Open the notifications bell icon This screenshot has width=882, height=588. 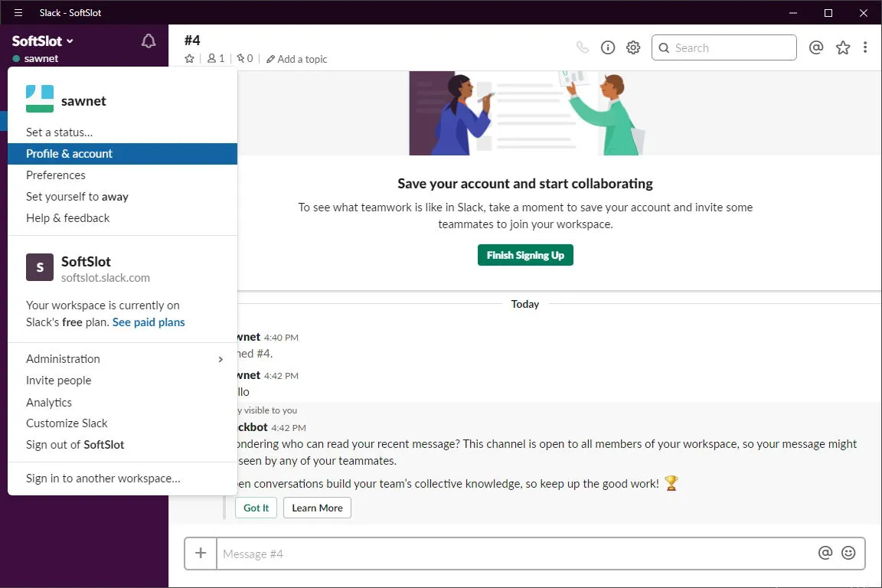click(x=149, y=41)
